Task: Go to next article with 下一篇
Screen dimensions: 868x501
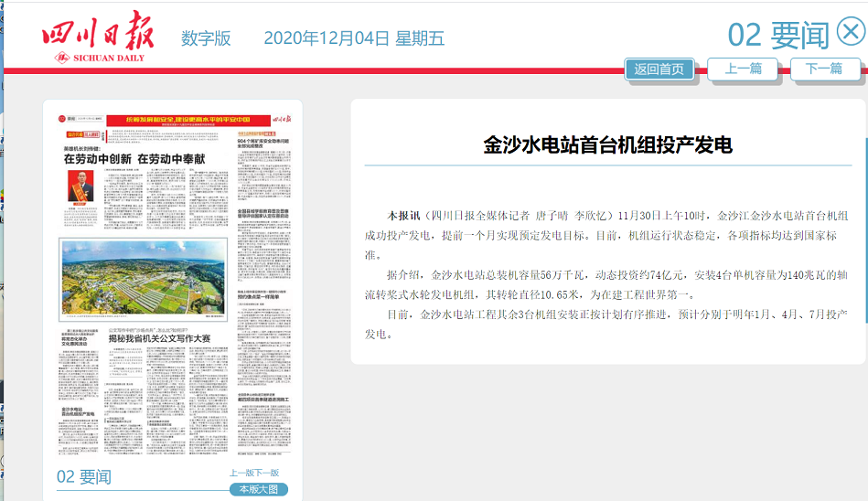Action: point(824,69)
